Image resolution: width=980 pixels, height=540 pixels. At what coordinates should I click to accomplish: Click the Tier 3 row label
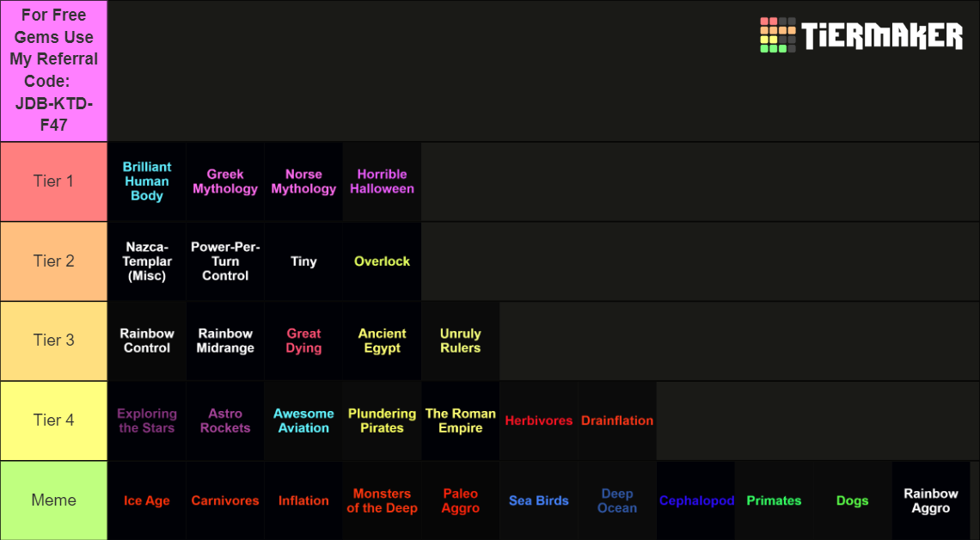click(x=53, y=341)
